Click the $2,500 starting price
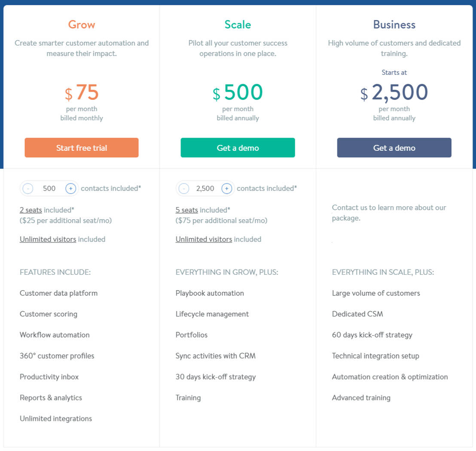476x451 pixels. pos(394,92)
